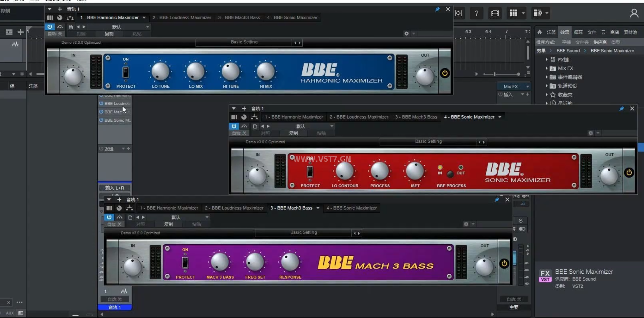Screen dimensions: 644x318
Task: Open preset dropdown 默认 in Sonic Maximizer window
Action: [x=303, y=126]
